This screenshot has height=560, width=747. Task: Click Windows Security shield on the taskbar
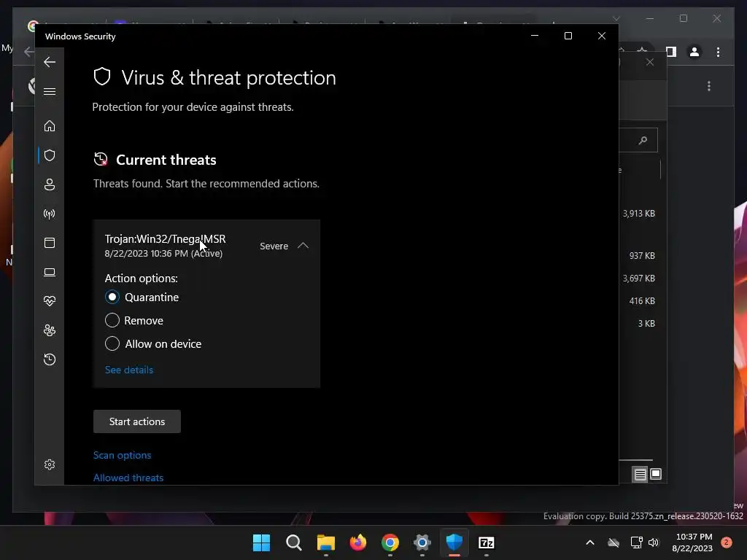click(454, 542)
